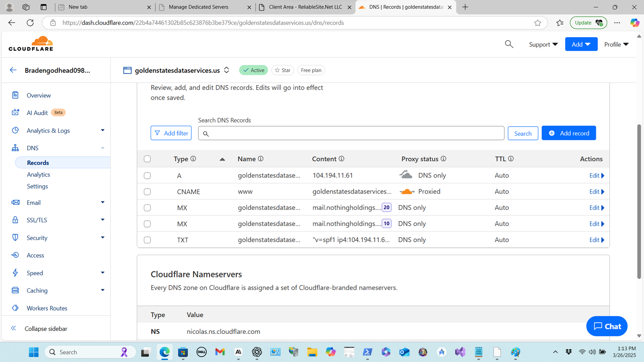Edit the MX record with priority 20
644x362 pixels.
(597, 208)
